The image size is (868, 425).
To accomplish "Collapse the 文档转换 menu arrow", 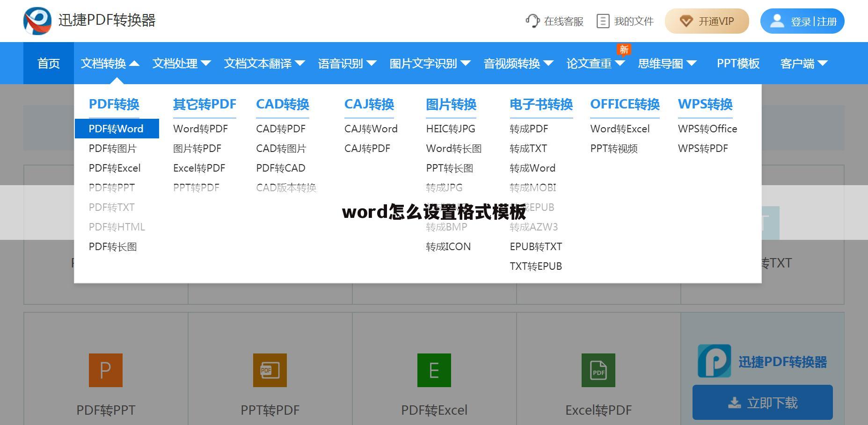I will [x=134, y=63].
